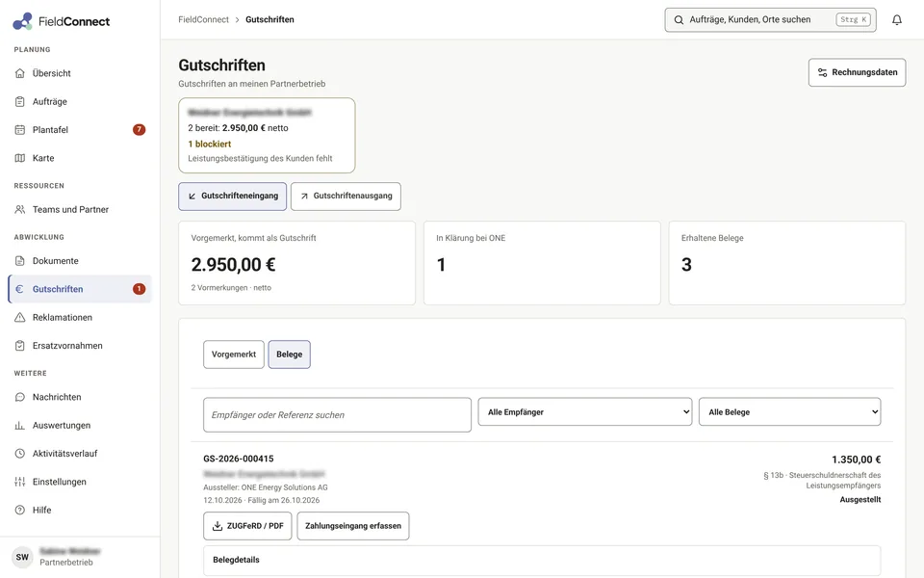Image resolution: width=924 pixels, height=578 pixels.
Task: Click the Ersatzvornahmen clipboard-check icon
Action: 20,346
